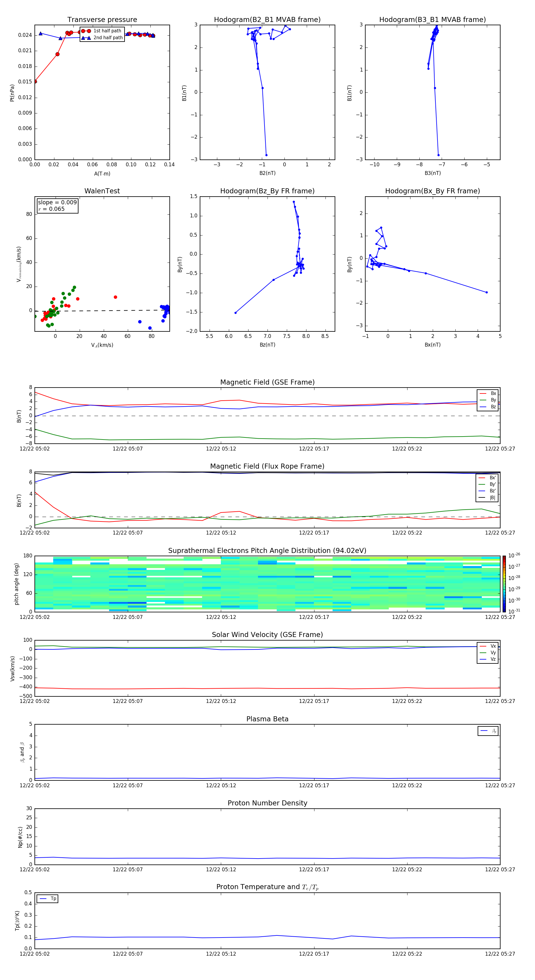Click the "Bx(nT)" x-axis label

[x=432, y=345]
